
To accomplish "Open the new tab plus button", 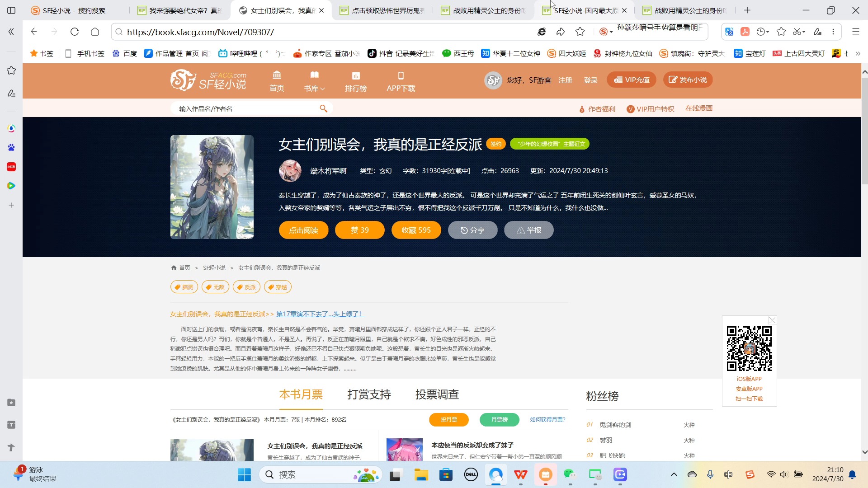I will [747, 10].
